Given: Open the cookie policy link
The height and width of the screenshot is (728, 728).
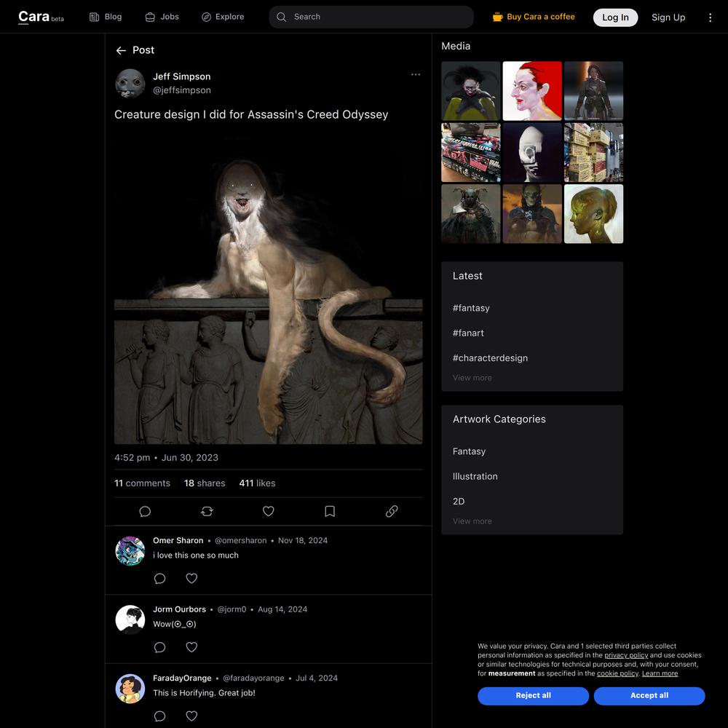Looking at the screenshot, I should (617, 673).
